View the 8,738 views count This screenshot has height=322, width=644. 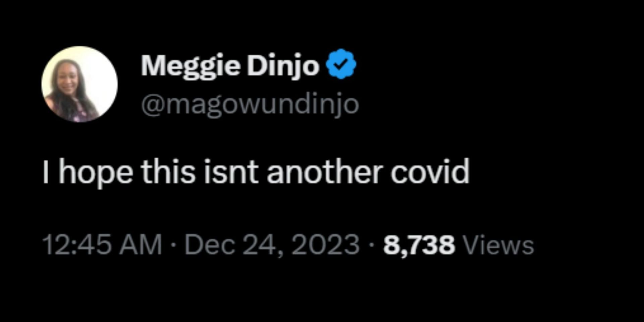(419, 245)
